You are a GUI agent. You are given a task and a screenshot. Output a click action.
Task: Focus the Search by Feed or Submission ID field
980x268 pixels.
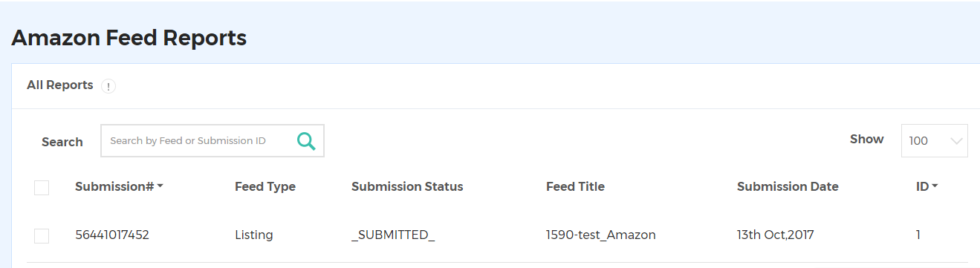pos(198,140)
